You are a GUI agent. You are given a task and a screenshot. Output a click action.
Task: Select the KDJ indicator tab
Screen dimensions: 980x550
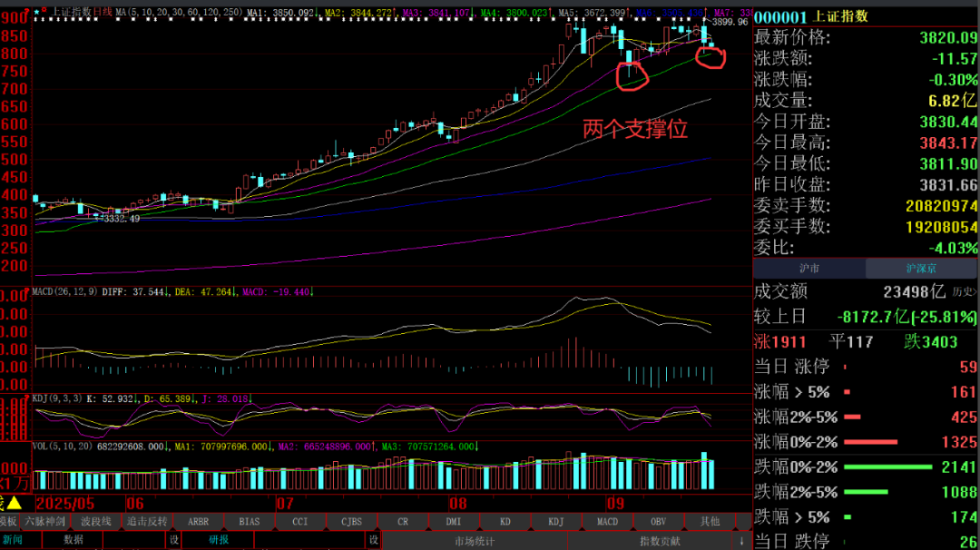pyautogui.click(x=555, y=521)
